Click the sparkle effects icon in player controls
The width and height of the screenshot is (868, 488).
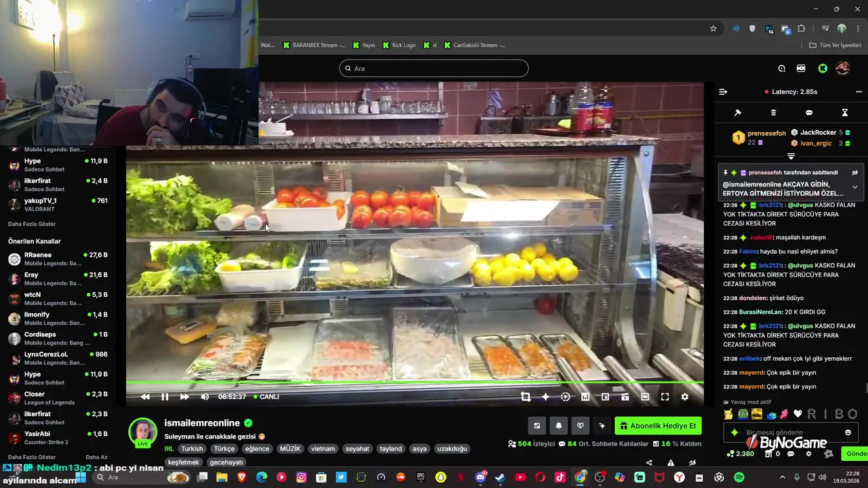[x=545, y=396]
